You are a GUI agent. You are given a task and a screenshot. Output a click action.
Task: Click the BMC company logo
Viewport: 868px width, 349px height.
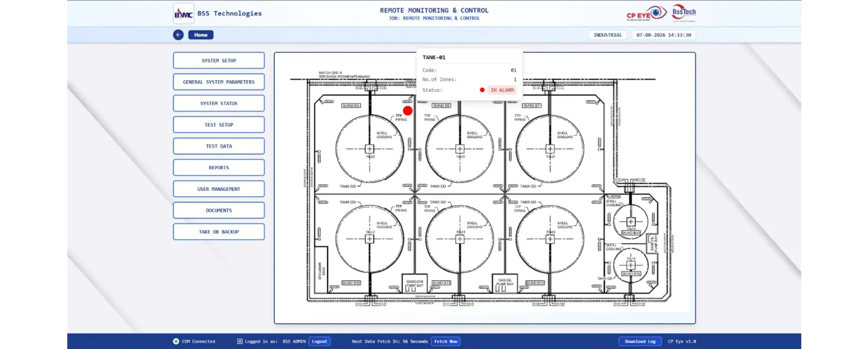(184, 14)
